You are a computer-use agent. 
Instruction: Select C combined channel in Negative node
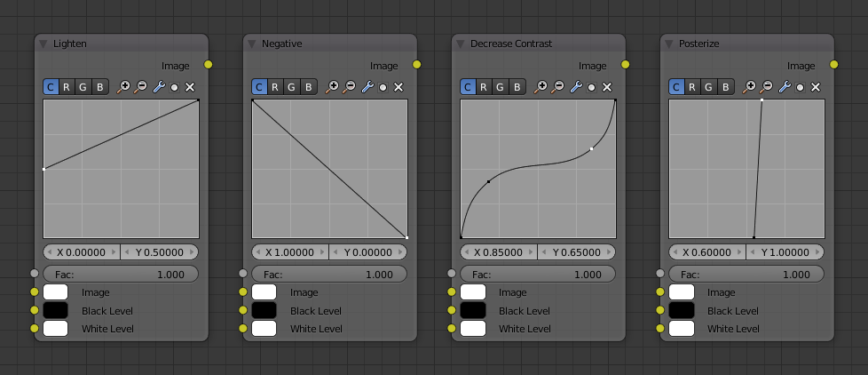[x=259, y=87]
